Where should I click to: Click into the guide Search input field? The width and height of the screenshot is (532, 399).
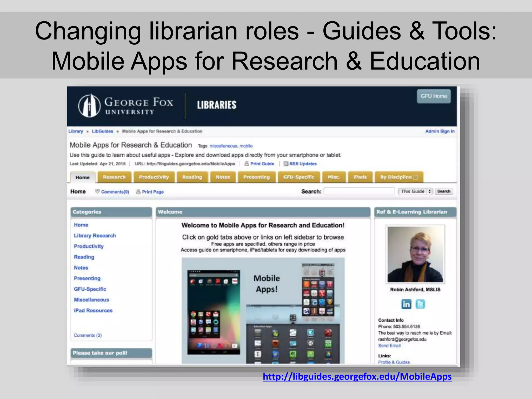(359, 191)
